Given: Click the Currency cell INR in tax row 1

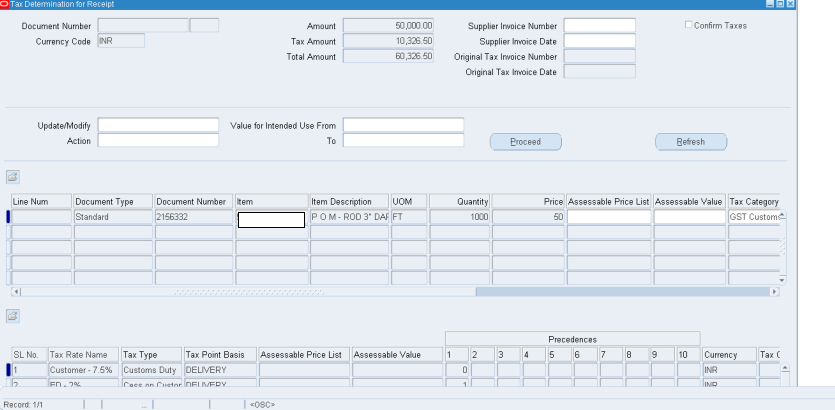Looking at the screenshot, I should 729,370.
